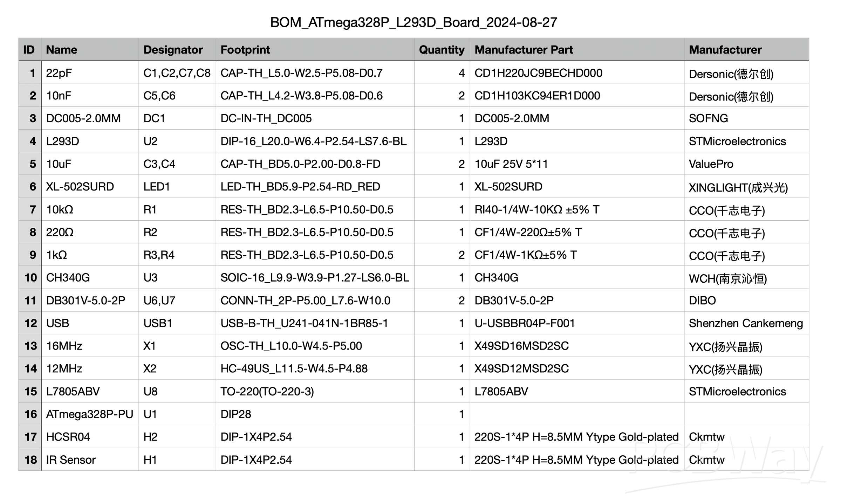Select the ID column header
841x504 pixels.
tap(29, 50)
